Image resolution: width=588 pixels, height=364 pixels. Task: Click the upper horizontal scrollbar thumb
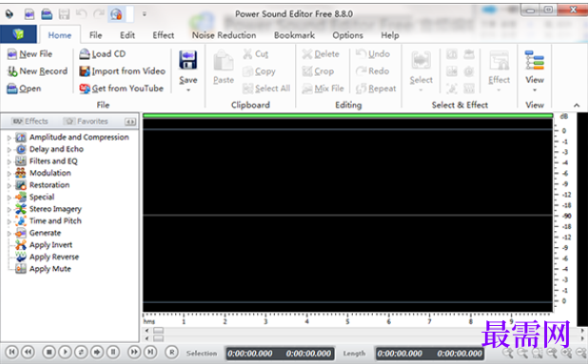click(158, 331)
